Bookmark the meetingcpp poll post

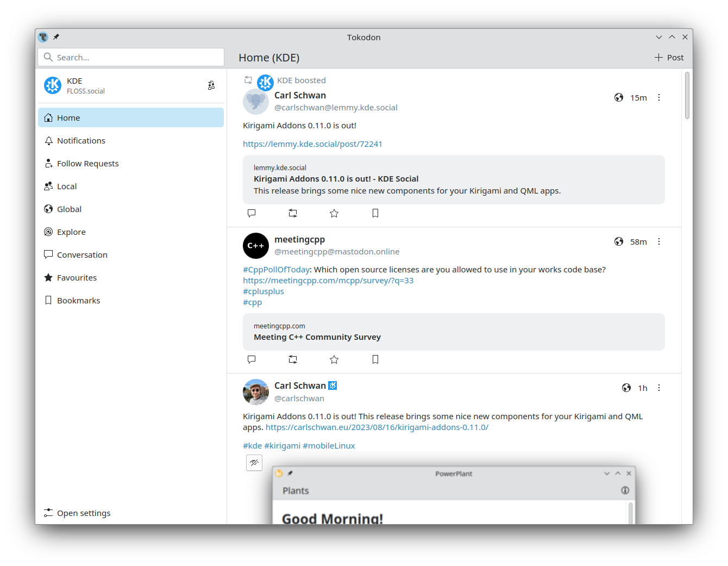coord(375,359)
